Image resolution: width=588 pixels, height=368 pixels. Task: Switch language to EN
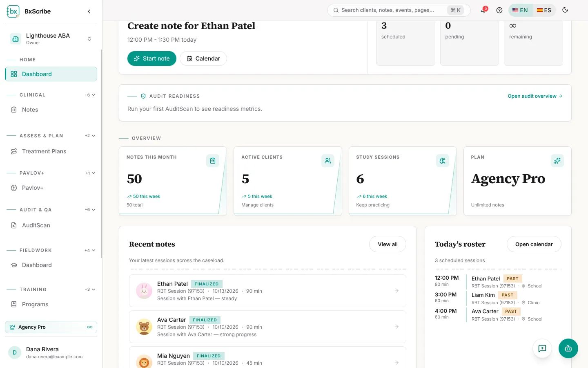520,10
